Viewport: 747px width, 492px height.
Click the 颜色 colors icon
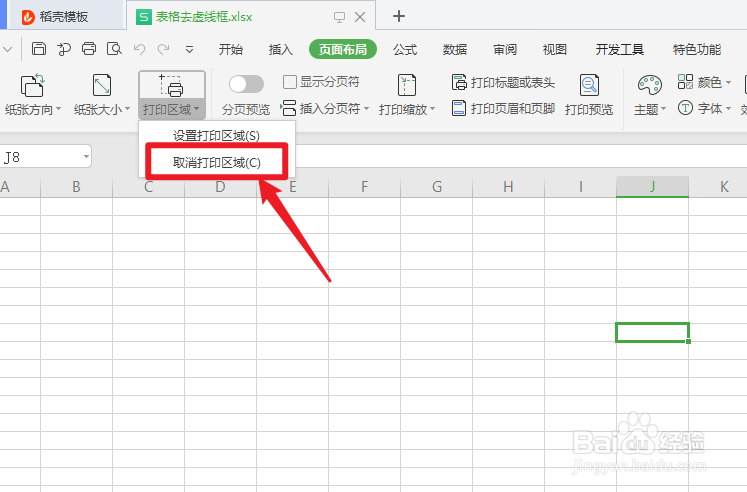click(685, 82)
